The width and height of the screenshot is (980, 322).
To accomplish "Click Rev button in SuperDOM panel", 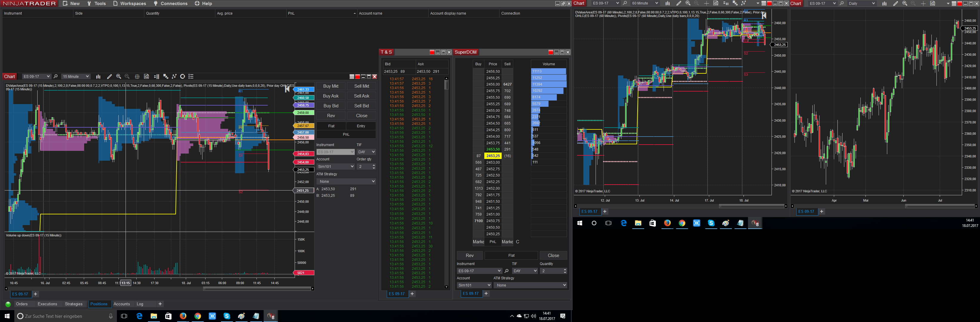I will tap(470, 256).
